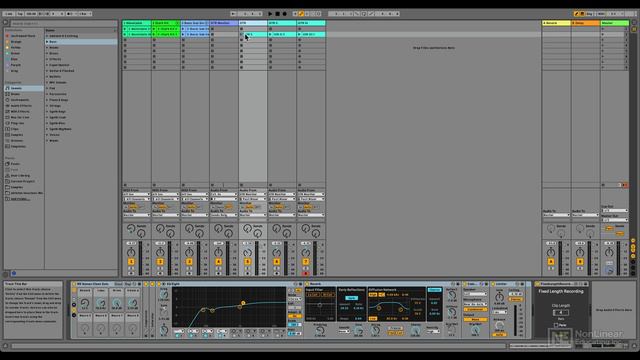
Task: Expand the Piano & Keys folder
Action: tap(47, 100)
